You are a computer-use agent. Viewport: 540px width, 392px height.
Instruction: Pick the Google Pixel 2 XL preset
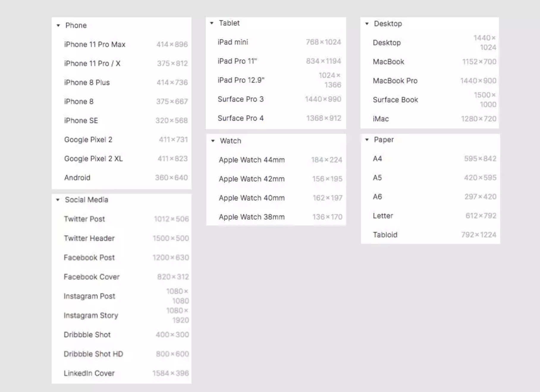pyautogui.click(x=122, y=159)
